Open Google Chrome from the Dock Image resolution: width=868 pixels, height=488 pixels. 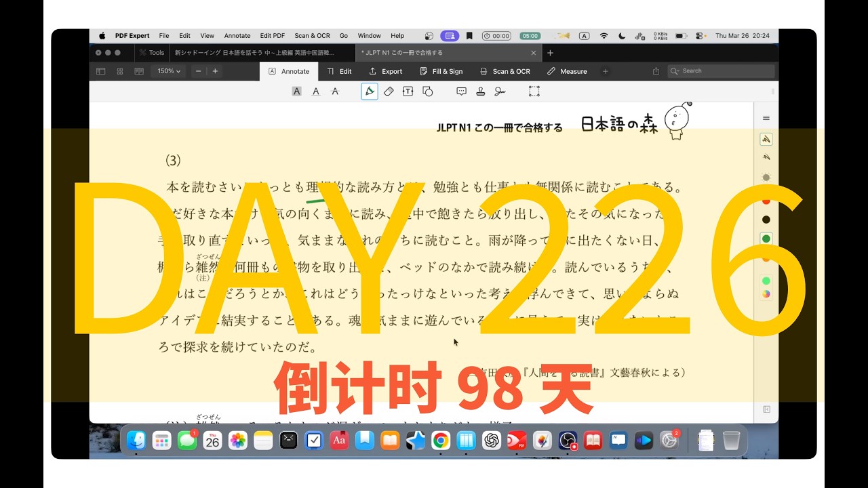point(440,441)
